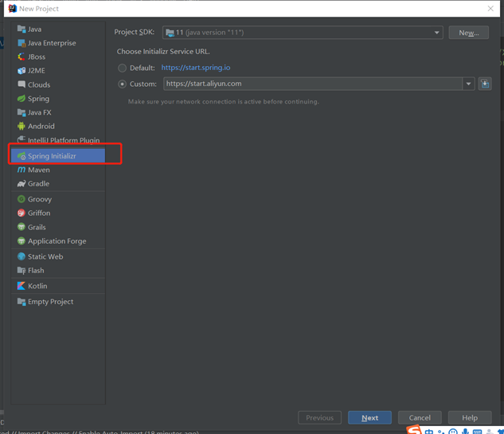Select the Grails label text

[x=37, y=227]
